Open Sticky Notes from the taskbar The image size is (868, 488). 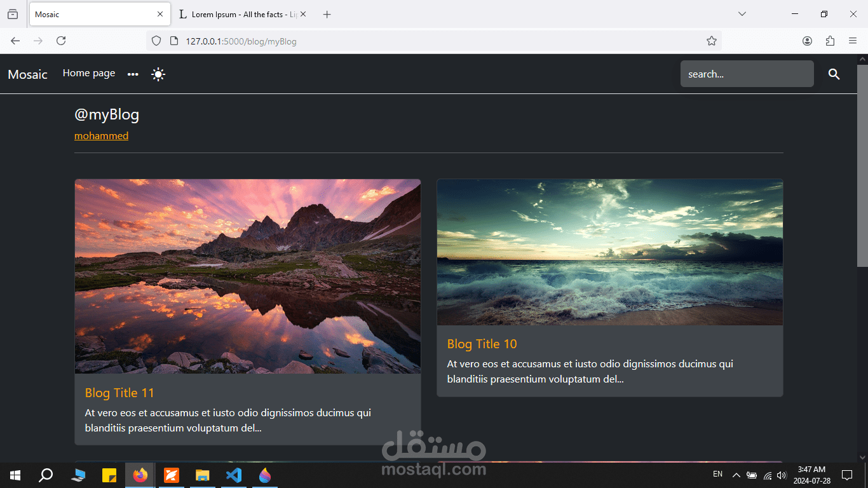click(109, 475)
